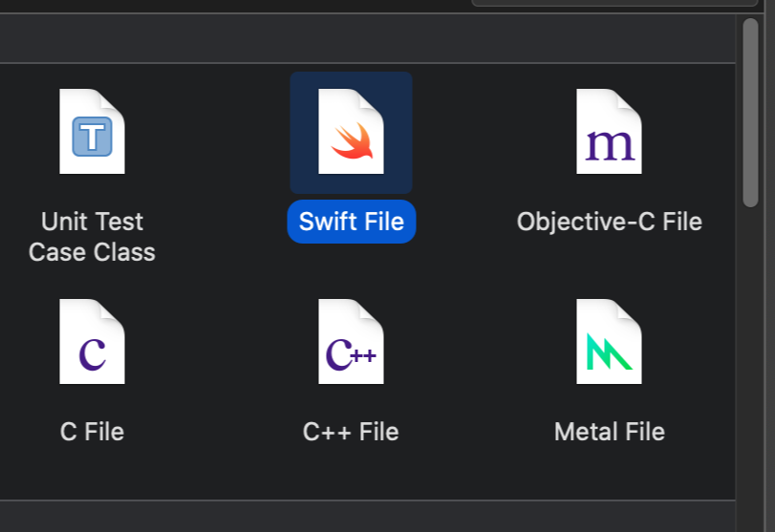Select the C File template icon
Image resolution: width=775 pixels, height=532 pixels.
[x=92, y=341]
